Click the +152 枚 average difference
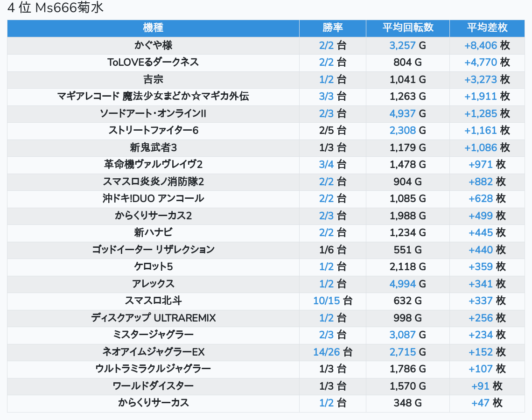 pos(487,352)
